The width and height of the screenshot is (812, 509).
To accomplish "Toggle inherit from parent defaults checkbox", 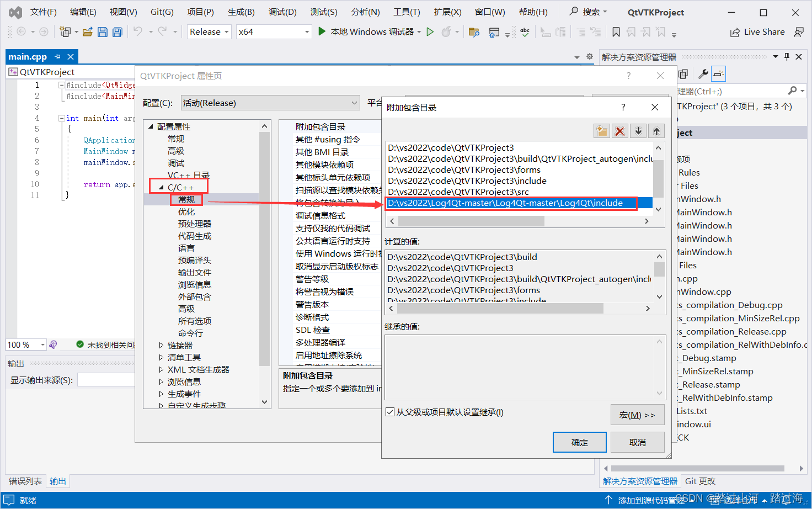I will pyautogui.click(x=390, y=412).
